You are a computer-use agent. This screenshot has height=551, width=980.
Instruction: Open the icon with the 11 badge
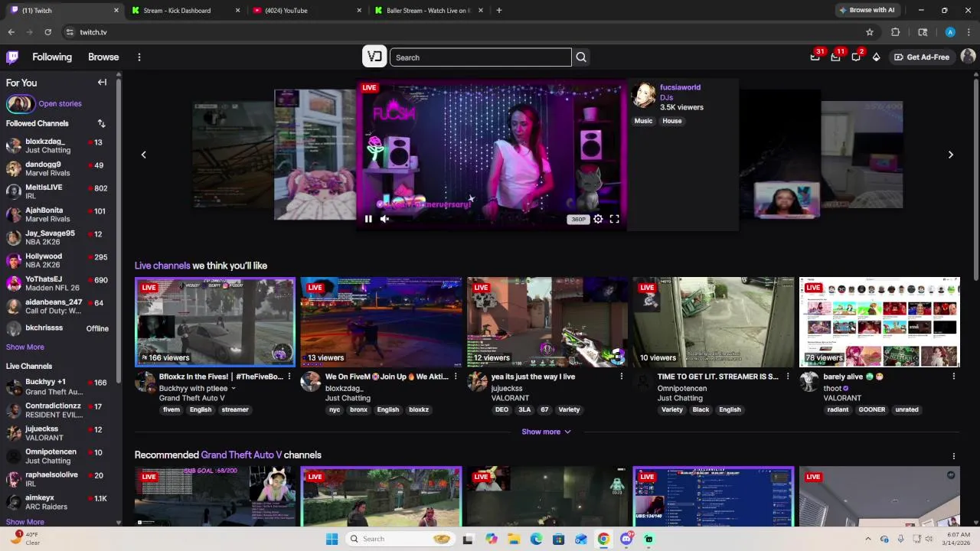[835, 57]
